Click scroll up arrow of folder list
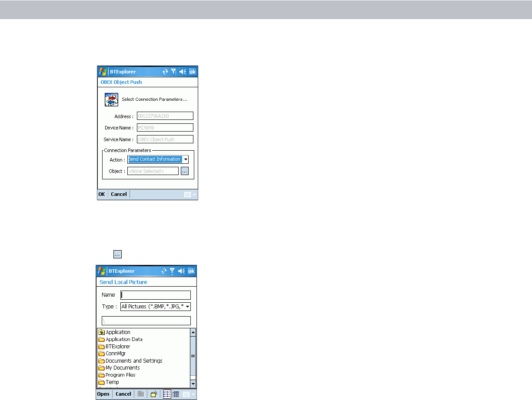532x400 pixels. 193,332
